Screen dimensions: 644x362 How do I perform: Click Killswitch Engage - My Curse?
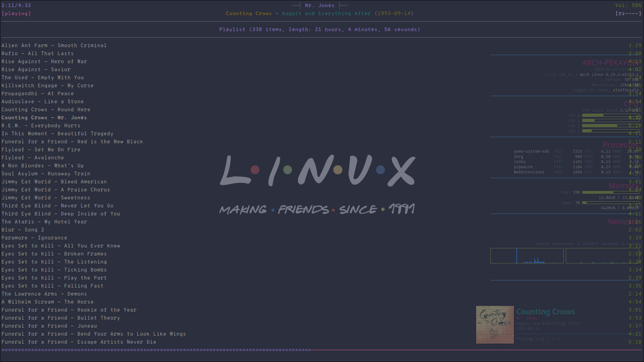48,86
